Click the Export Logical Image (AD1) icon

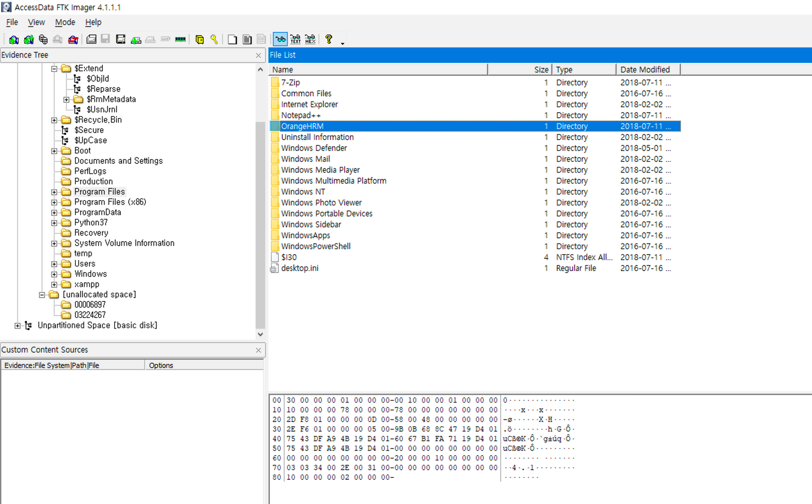click(121, 40)
